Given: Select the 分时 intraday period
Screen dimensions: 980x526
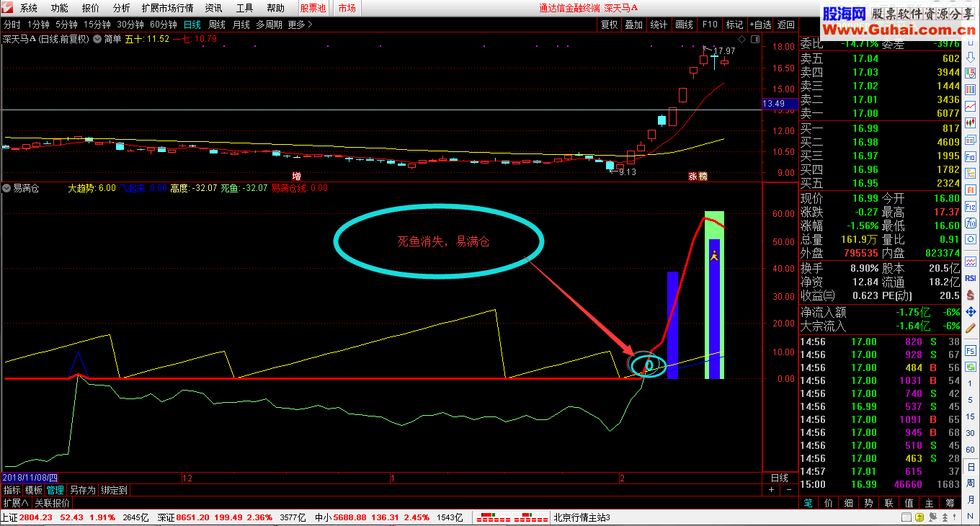Looking at the screenshot, I should [x=12, y=24].
